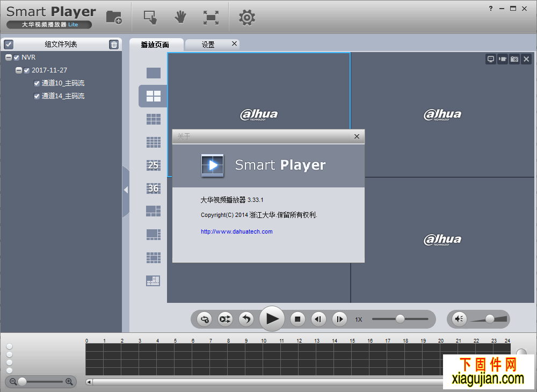Switch to 播放页面 tab
537x392 pixels.
[x=155, y=45]
